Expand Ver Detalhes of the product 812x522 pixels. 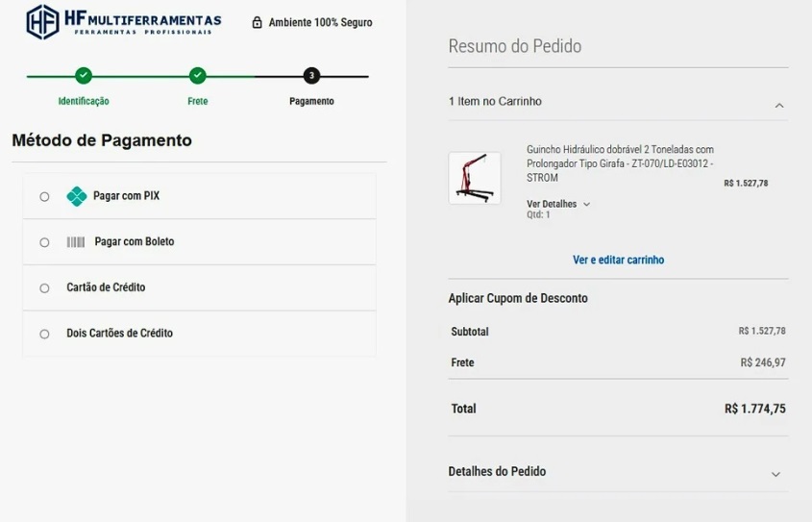(x=558, y=204)
